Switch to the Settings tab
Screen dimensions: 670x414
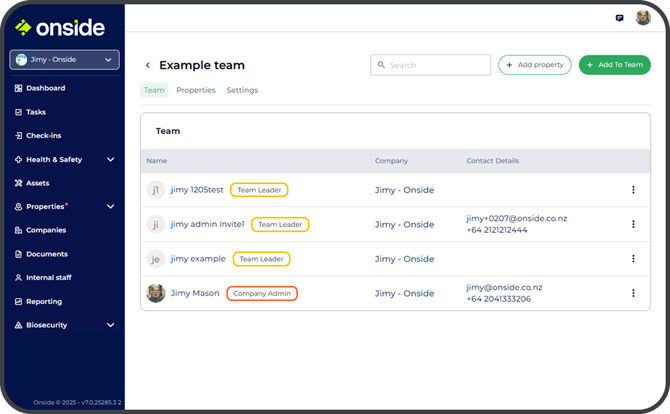pyautogui.click(x=242, y=90)
